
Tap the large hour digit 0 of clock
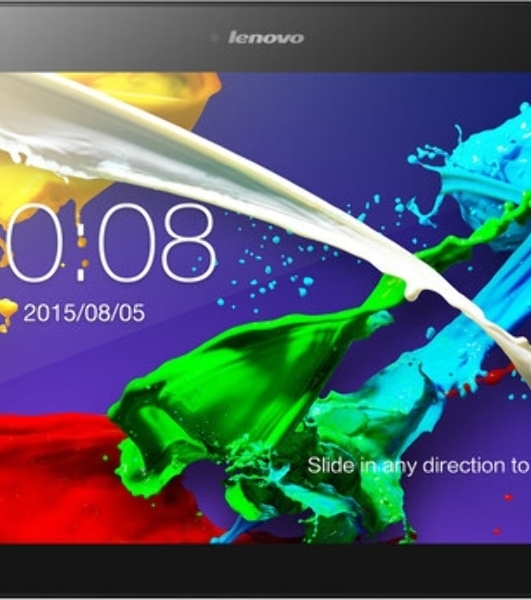click(31, 242)
